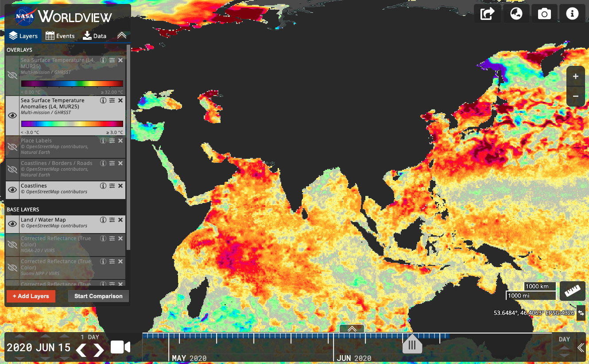The width and height of the screenshot is (589, 364).
Task: Collapse the timeline with the double-arrow
Action: [581, 348]
